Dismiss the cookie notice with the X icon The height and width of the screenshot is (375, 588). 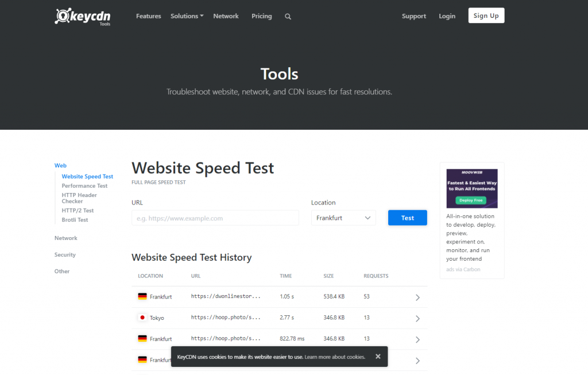coord(378,356)
